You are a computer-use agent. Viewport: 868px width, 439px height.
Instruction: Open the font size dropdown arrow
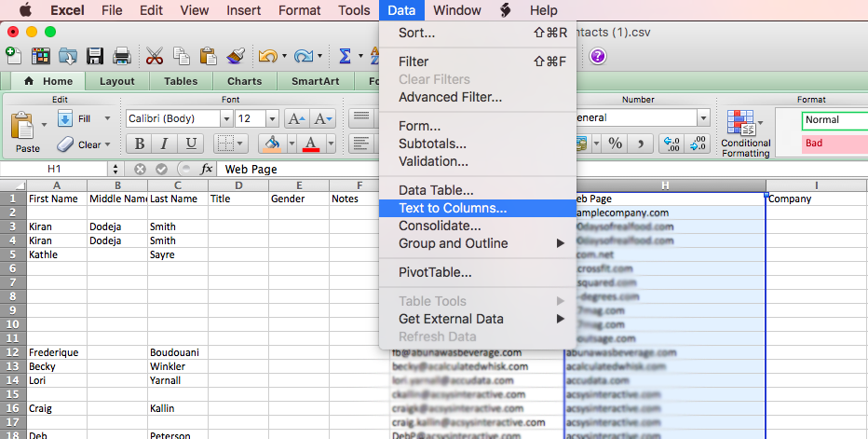[x=272, y=118]
